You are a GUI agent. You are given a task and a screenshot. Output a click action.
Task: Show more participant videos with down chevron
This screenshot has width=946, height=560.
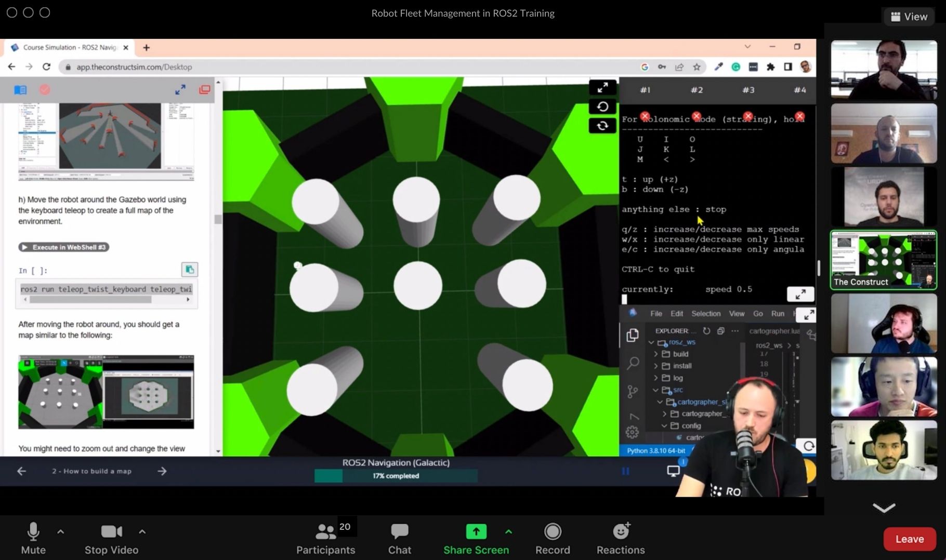tap(884, 508)
